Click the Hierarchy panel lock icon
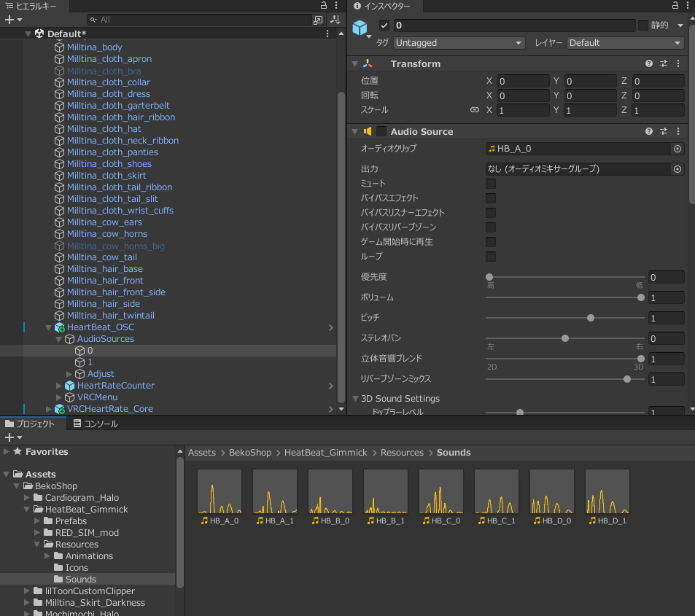This screenshot has height=616, width=695. click(324, 5)
